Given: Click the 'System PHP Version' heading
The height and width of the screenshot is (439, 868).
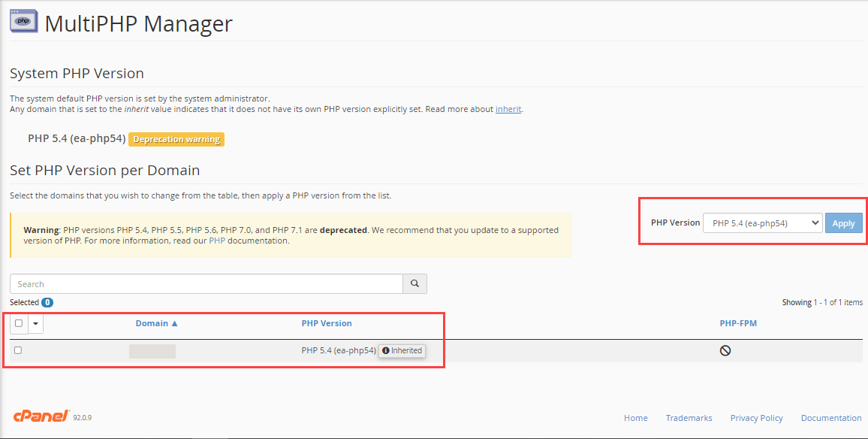Looking at the screenshot, I should coord(77,73).
